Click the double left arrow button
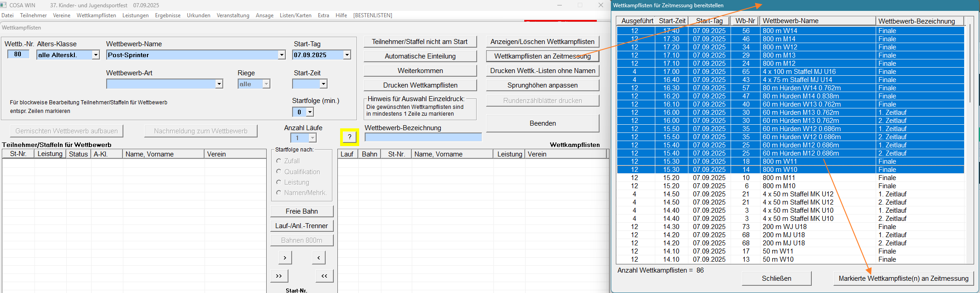Viewport: 980px width, 293px height. pos(324,276)
